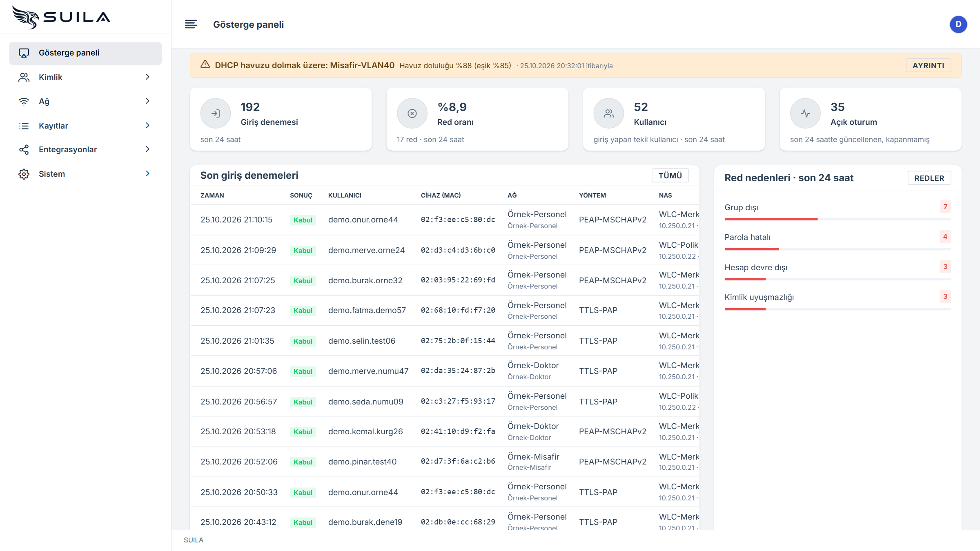Click the Hesap devre dışı count badge 3
The height and width of the screenshot is (551, 980).
[x=945, y=267]
